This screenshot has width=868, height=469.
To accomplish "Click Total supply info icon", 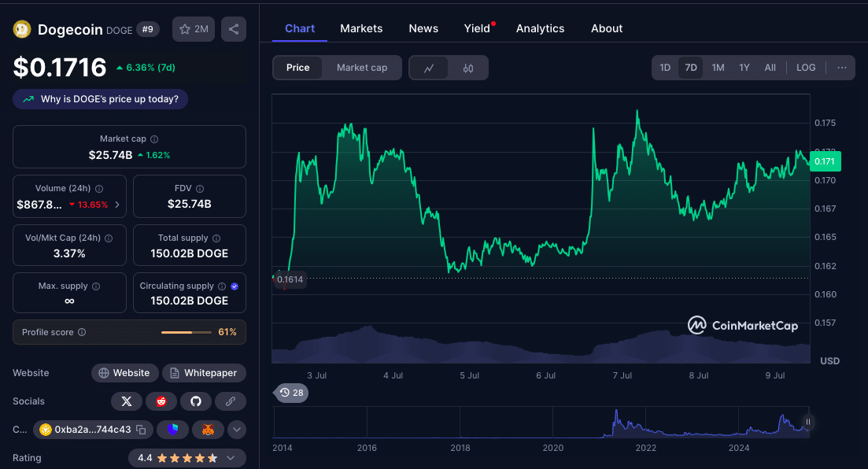I will click(x=216, y=238).
